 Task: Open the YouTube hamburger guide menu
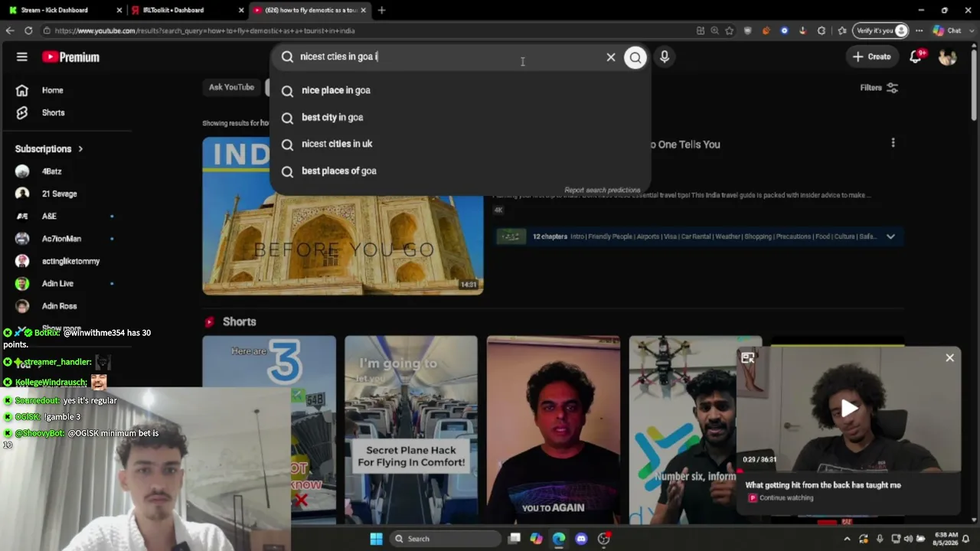click(x=22, y=57)
